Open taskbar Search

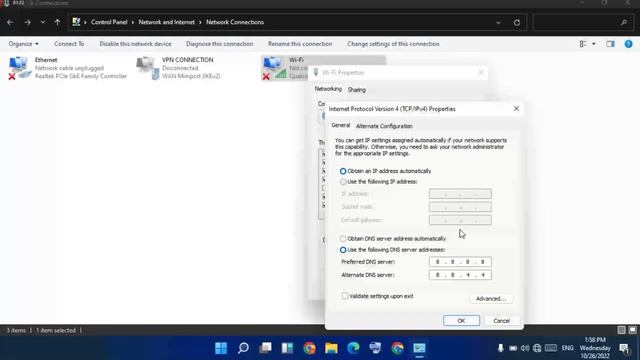click(243, 348)
